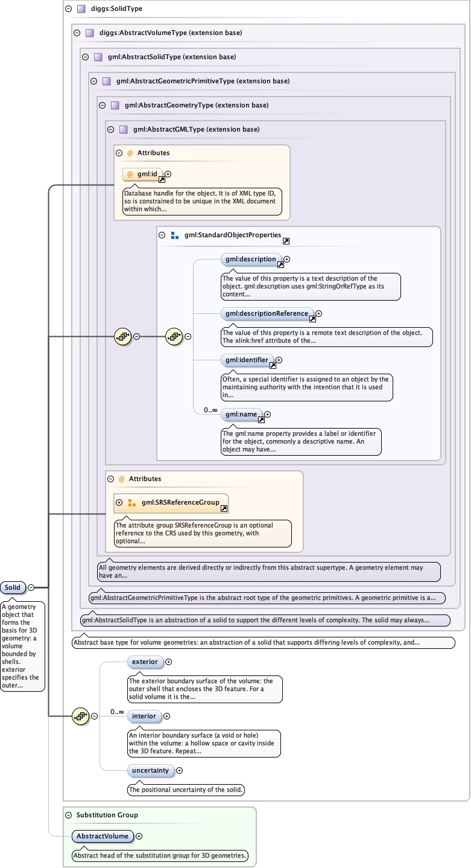Click gml:AbstractGMLType type icon

[x=123, y=129]
